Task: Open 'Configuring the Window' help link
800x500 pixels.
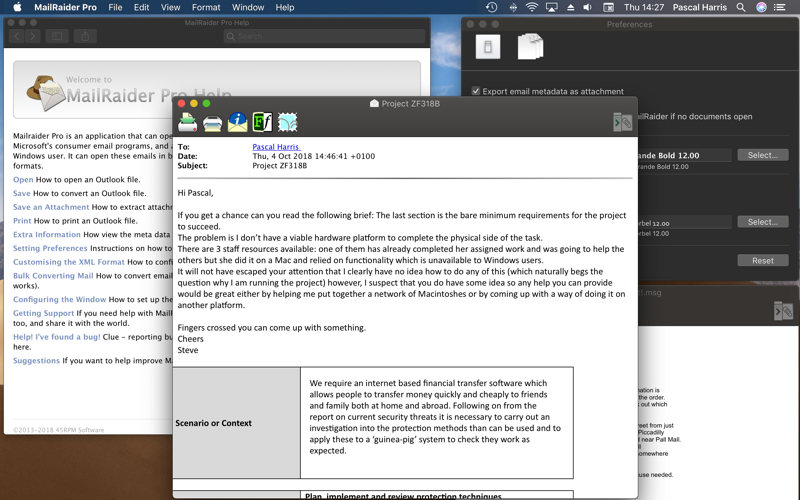Action: [x=60, y=299]
